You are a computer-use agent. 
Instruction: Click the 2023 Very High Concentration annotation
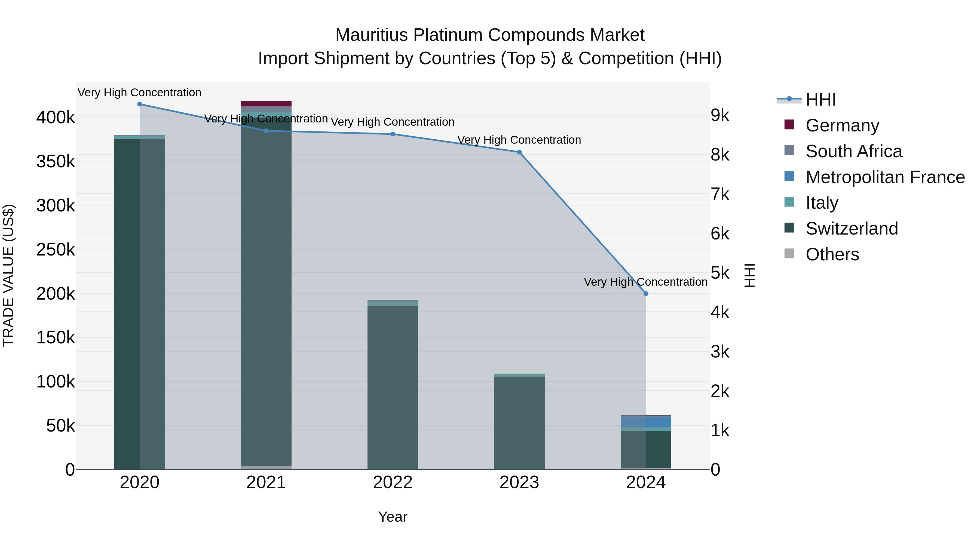coord(519,140)
